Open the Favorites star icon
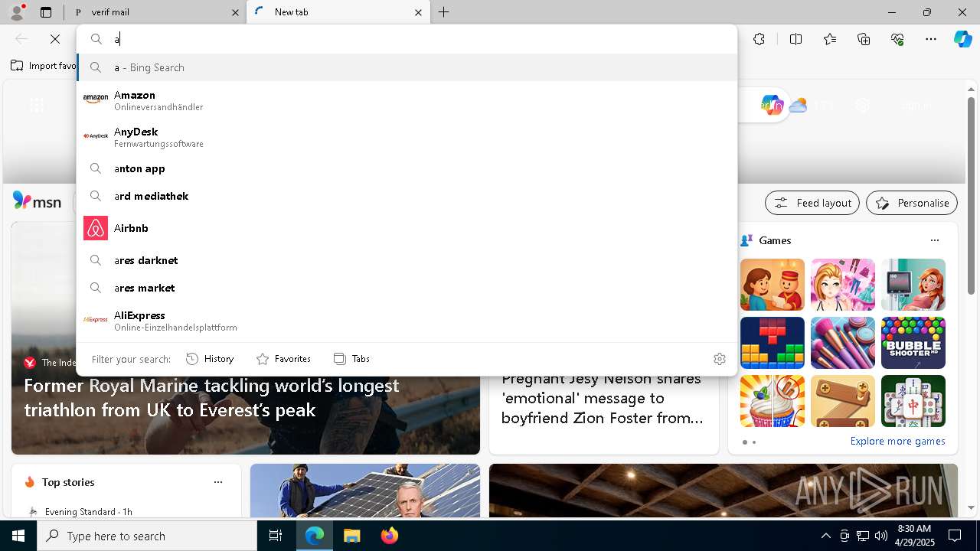This screenshot has height=551, width=980. click(830, 39)
